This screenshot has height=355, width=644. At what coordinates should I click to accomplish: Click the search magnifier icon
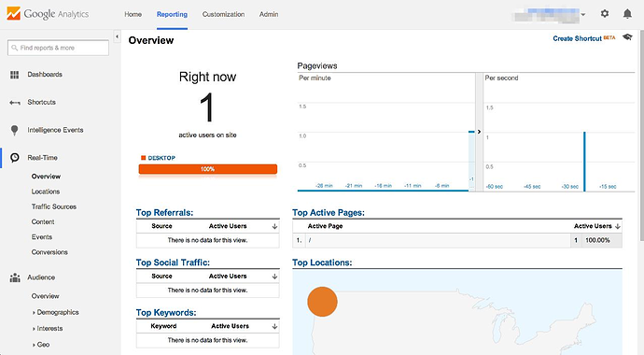14,48
